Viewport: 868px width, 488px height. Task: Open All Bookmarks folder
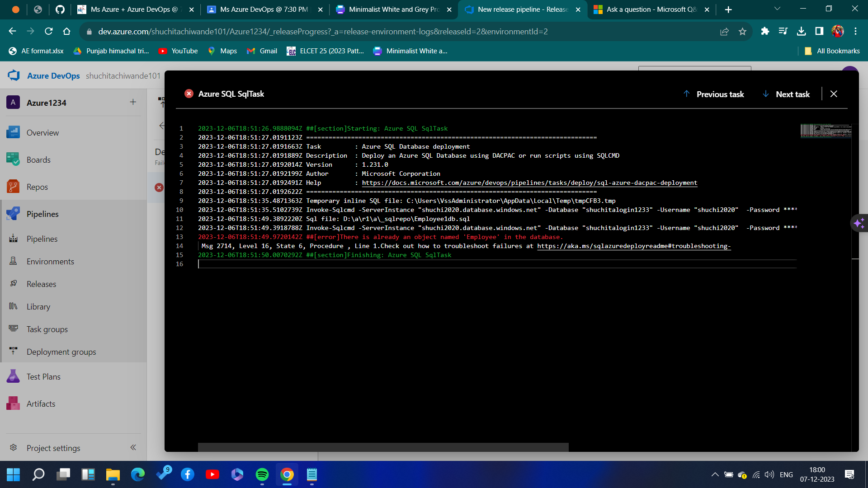point(832,51)
